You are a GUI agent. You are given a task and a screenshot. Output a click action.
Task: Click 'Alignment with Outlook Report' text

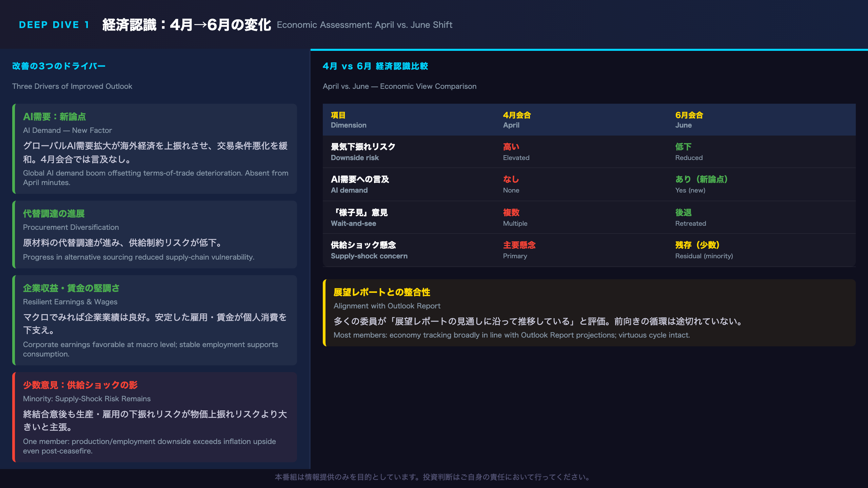(x=387, y=306)
